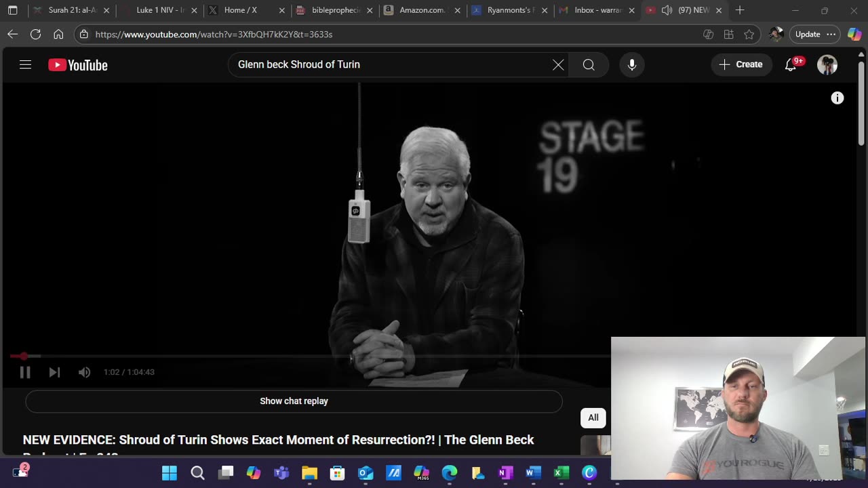Open Windows taskbar search
Screen dimensions: 868x488
tap(197, 473)
